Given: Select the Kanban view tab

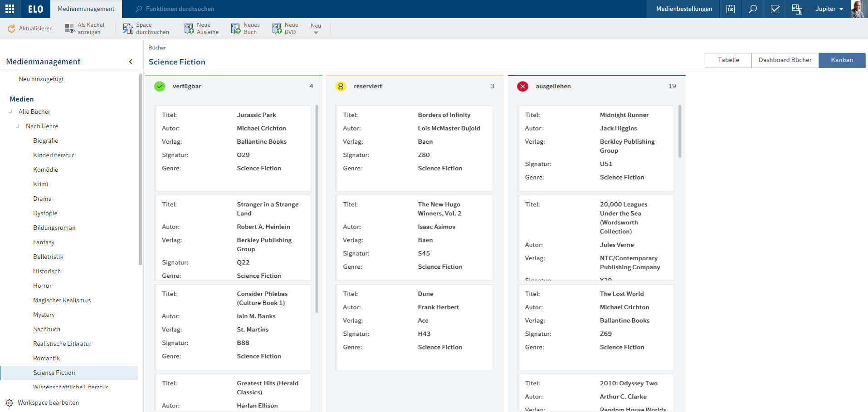Looking at the screenshot, I should [842, 60].
